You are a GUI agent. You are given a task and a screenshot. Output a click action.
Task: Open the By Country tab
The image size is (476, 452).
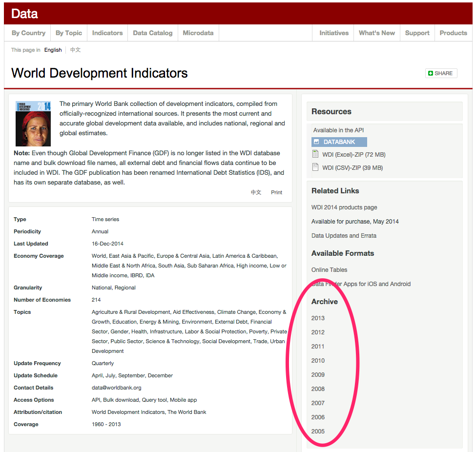click(x=28, y=33)
